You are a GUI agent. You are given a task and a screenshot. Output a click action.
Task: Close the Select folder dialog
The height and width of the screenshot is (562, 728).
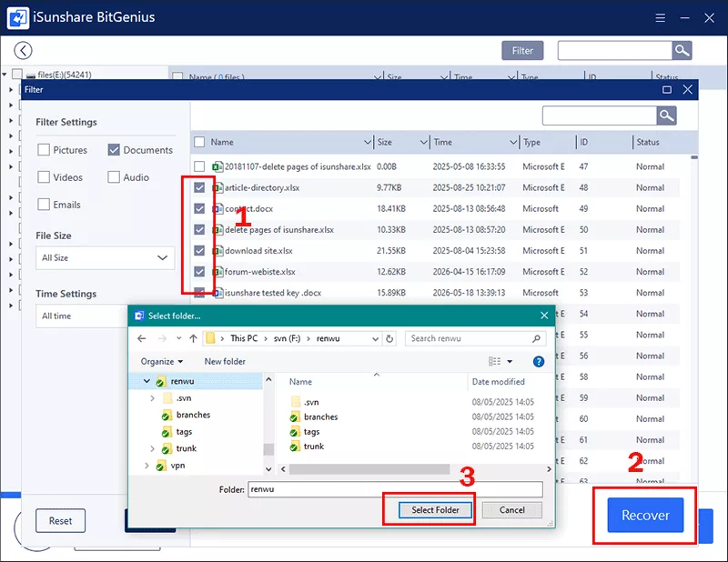pyautogui.click(x=544, y=316)
